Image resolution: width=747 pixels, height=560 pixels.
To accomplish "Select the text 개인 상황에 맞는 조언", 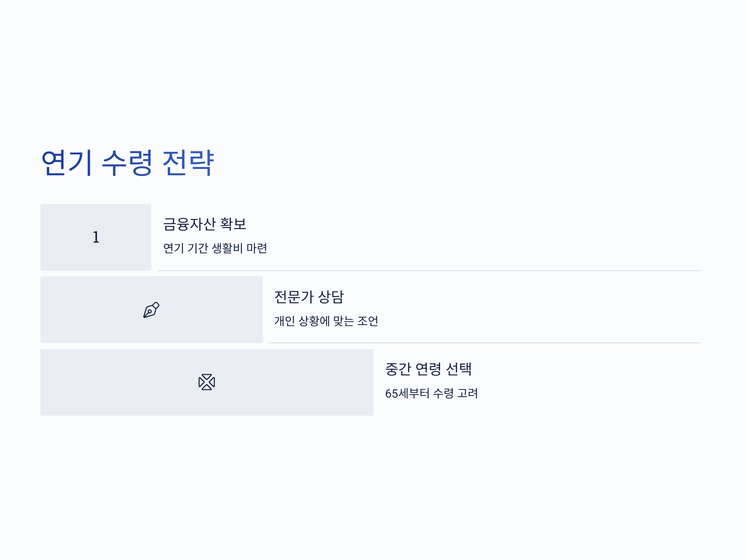I will pos(326,321).
